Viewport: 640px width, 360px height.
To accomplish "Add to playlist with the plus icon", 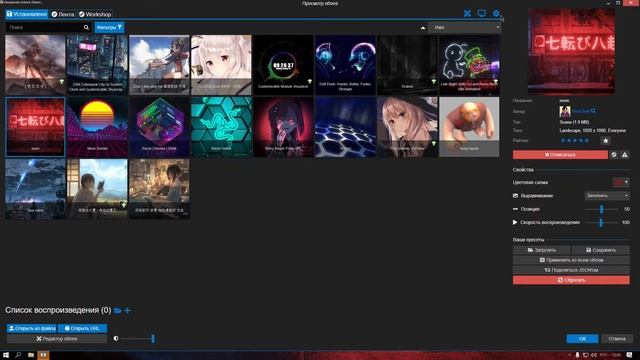I will [x=128, y=311].
